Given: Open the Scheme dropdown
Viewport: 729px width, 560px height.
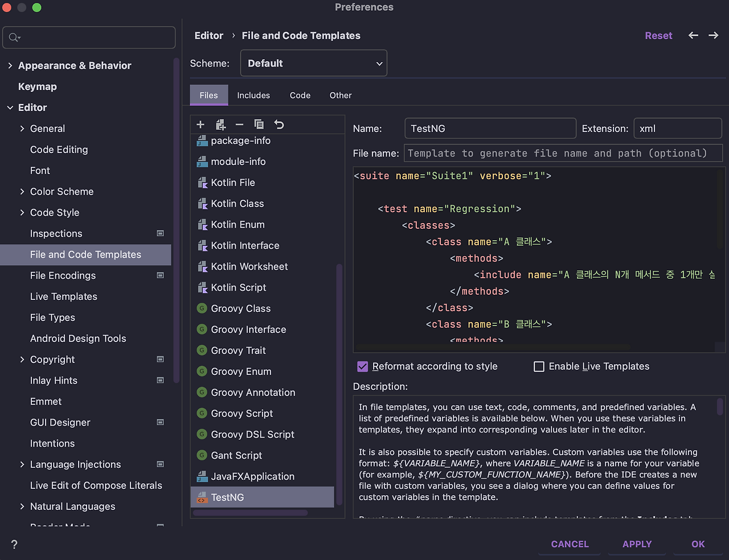Looking at the screenshot, I should coord(313,63).
